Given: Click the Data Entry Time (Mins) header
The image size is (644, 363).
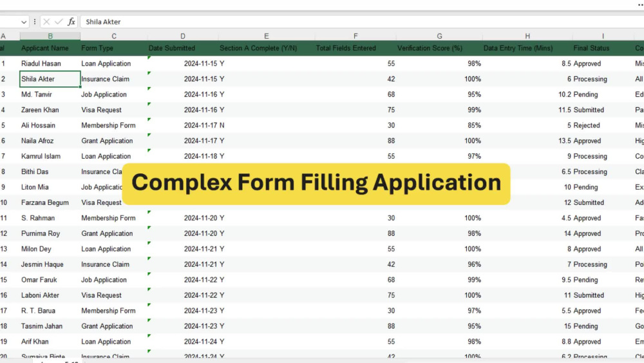Looking at the screenshot, I should tap(527, 48).
